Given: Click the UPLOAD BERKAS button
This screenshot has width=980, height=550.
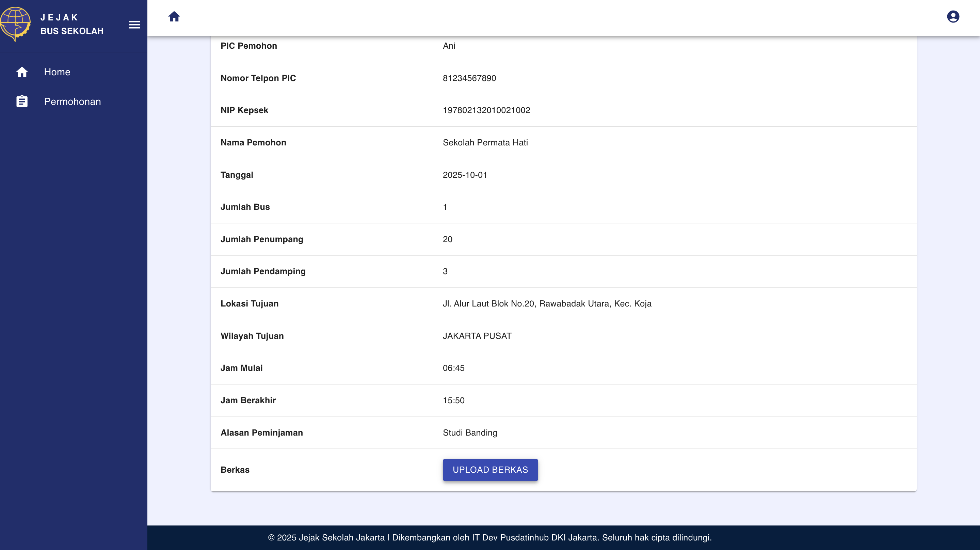Looking at the screenshot, I should [490, 470].
